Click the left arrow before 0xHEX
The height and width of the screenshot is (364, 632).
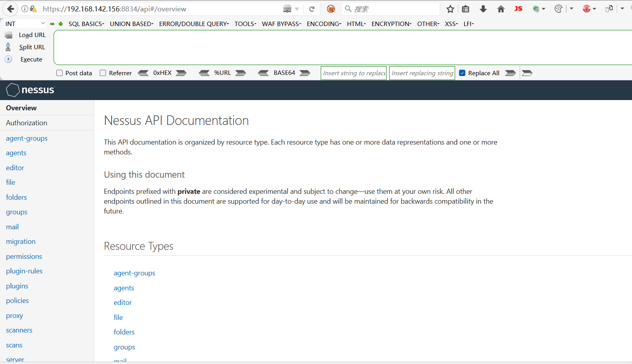143,73
